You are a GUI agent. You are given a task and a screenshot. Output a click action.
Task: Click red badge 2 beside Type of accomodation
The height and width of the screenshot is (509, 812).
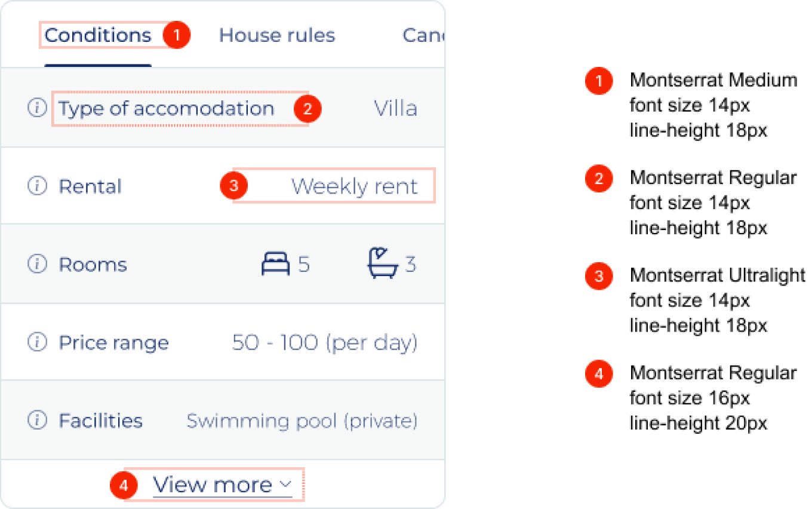[307, 109]
